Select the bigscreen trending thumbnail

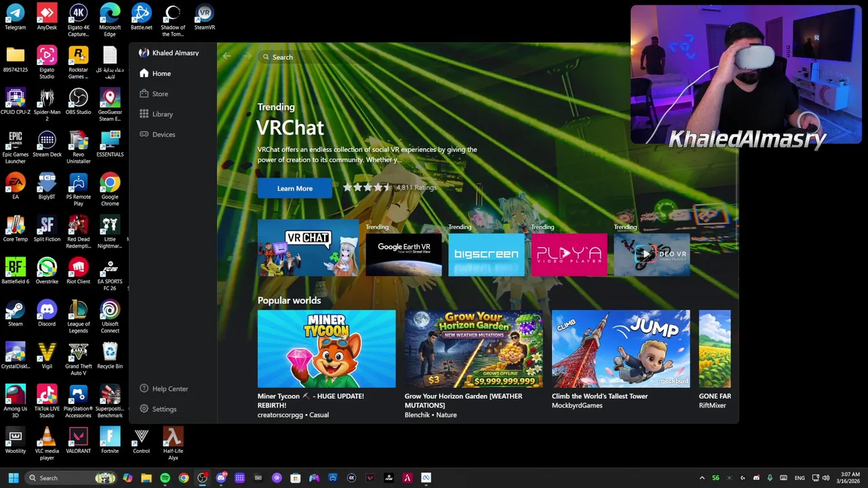(x=487, y=254)
